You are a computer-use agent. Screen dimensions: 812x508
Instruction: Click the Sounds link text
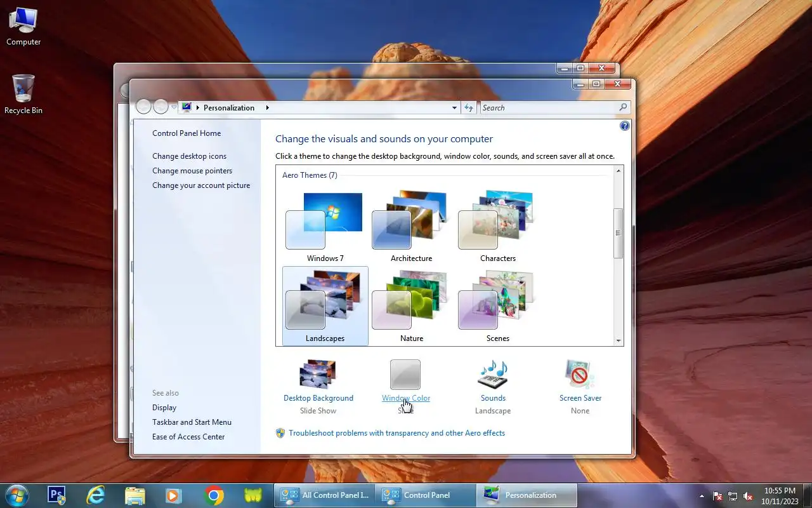coord(493,398)
